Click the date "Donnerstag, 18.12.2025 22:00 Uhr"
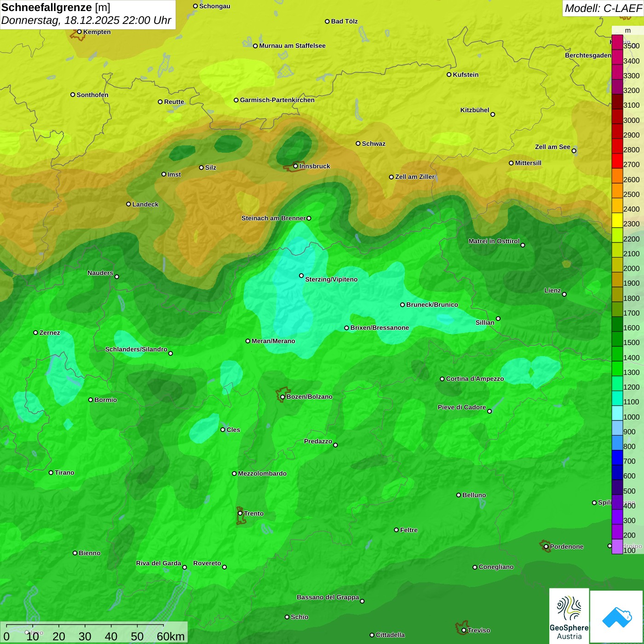The width and height of the screenshot is (644, 644). click(86, 20)
